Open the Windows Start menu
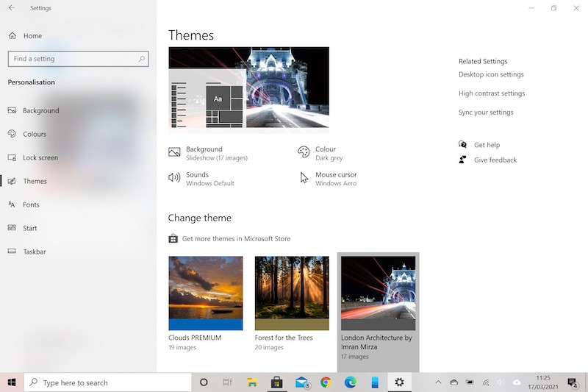This screenshot has width=588, height=392. tap(12, 382)
